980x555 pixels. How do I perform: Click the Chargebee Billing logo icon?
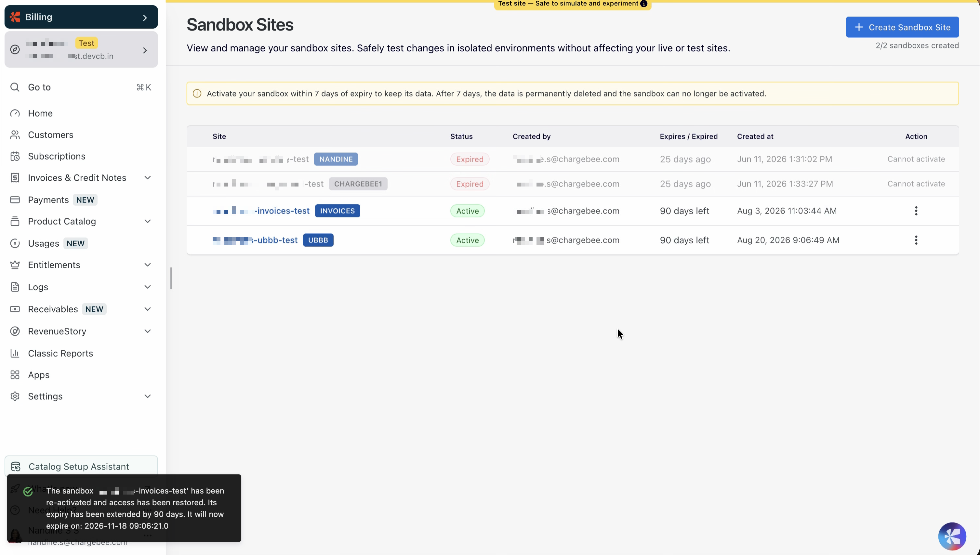(x=15, y=17)
